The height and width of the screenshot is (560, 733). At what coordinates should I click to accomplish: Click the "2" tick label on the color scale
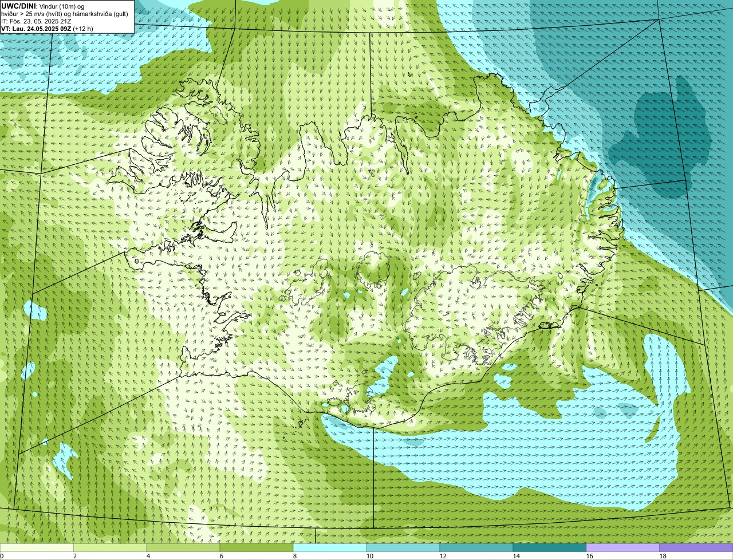[x=75, y=556]
